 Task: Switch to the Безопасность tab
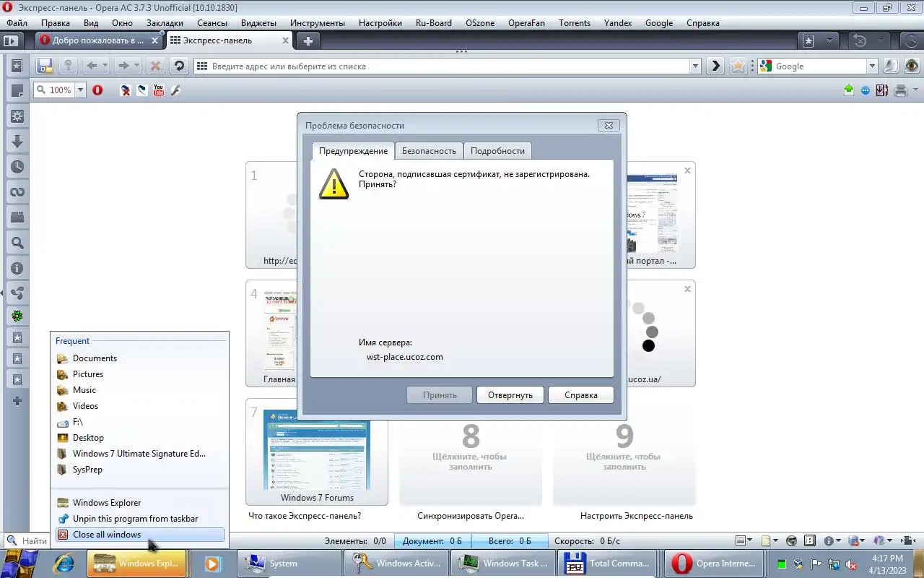(x=429, y=150)
